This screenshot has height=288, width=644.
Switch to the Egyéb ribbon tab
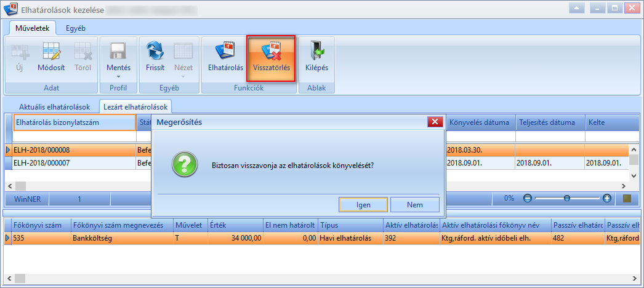pos(76,28)
